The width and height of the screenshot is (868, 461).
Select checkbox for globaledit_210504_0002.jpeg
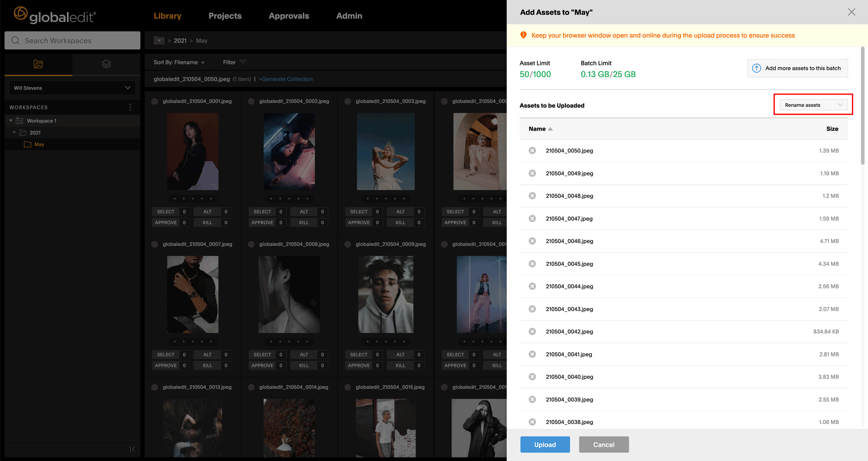[251, 101]
